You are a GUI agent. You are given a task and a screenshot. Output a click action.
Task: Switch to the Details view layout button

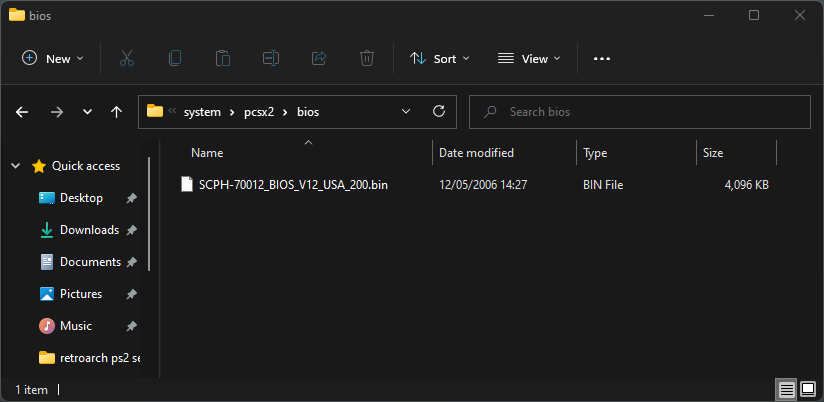(x=786, y=389)
